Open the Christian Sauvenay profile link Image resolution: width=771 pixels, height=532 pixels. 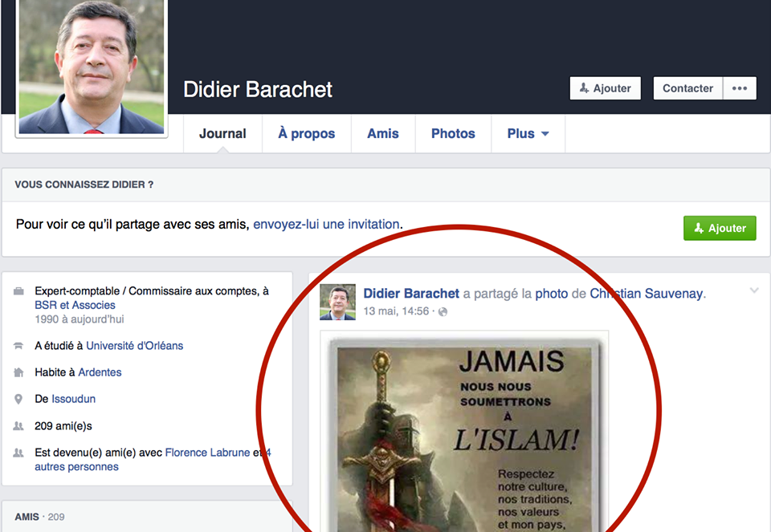[646, 294]
